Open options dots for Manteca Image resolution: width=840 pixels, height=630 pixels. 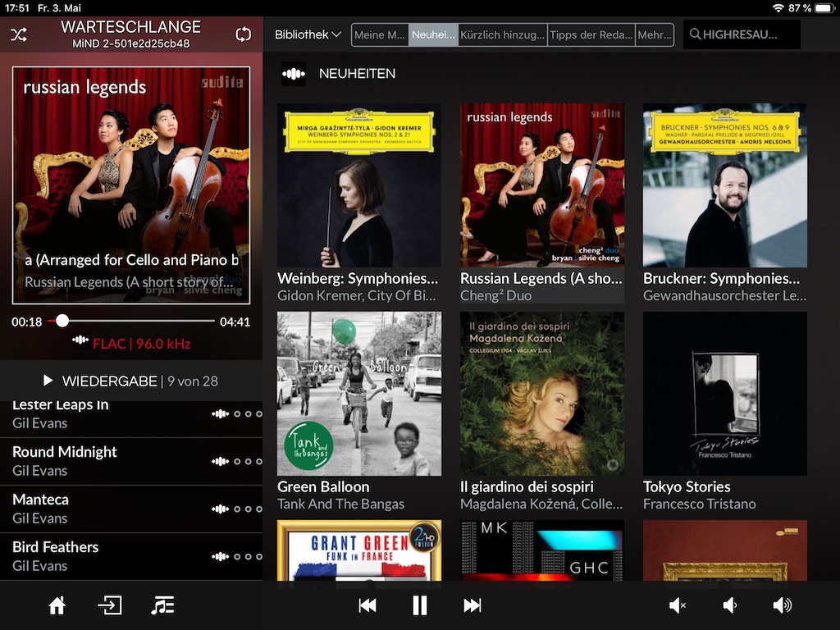(x=248, y=509)
